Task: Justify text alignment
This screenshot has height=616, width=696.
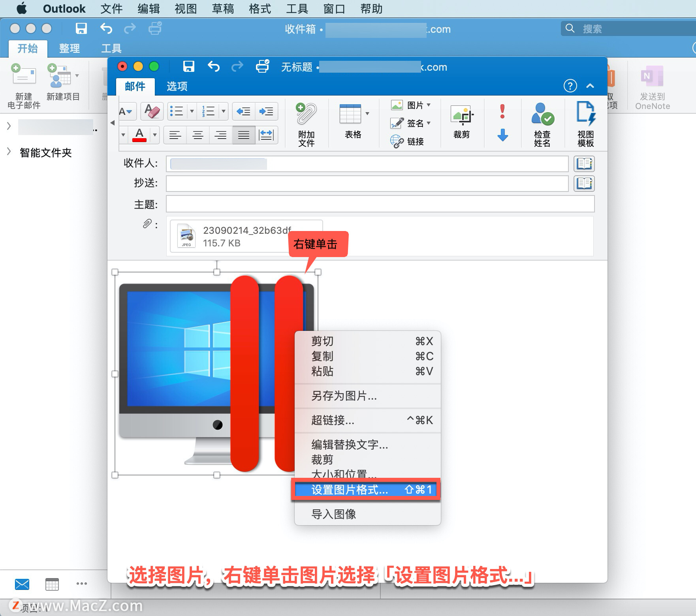Action: coord(243,135)
